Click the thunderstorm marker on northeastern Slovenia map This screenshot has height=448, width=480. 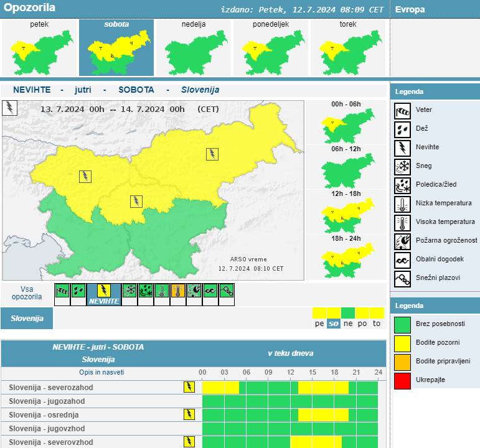tap(212, 154)
